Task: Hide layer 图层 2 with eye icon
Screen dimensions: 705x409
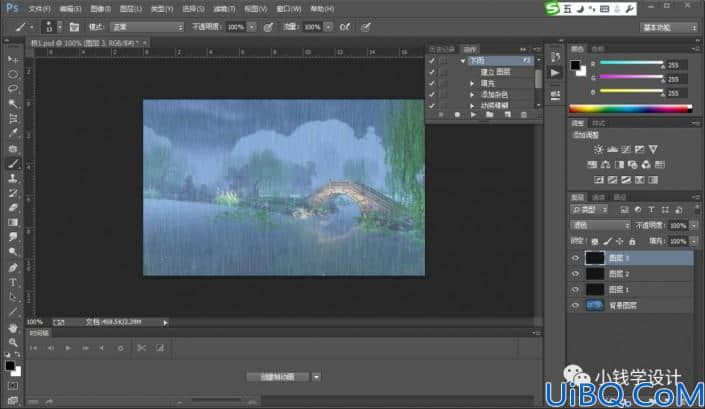Action: pos(575,274)
